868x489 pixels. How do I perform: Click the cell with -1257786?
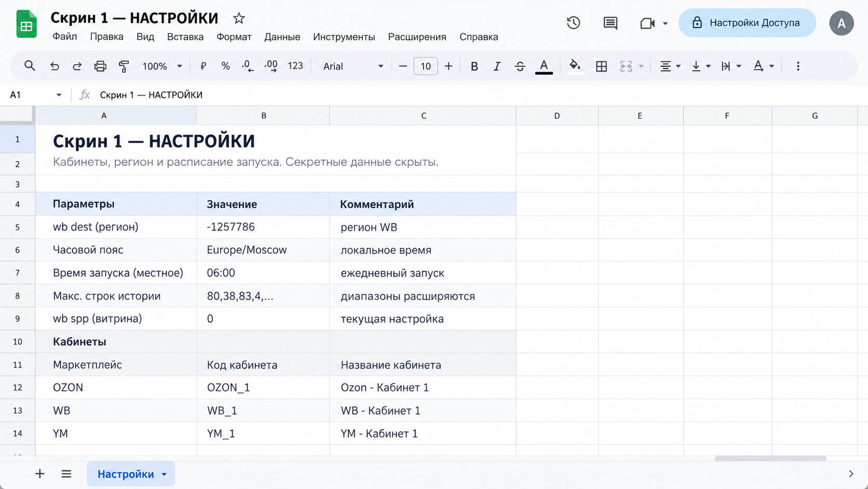(263, 227)
